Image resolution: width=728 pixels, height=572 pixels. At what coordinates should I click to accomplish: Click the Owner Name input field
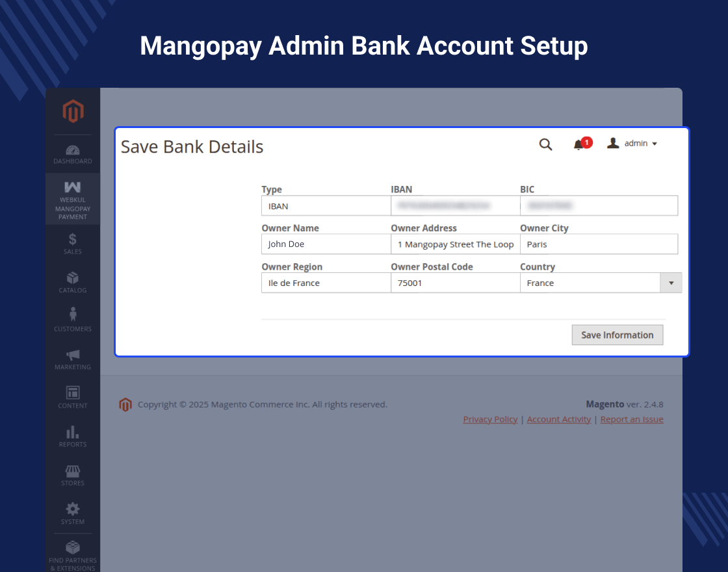[326, 244]
